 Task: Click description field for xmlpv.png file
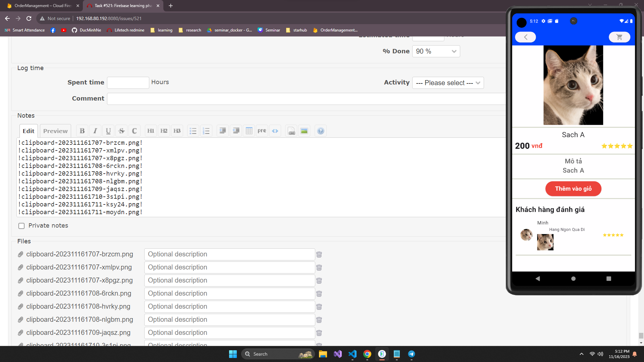tap(229, 267)
